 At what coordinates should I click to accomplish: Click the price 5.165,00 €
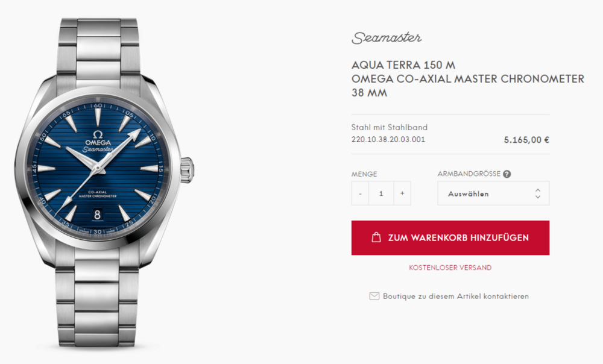[526, 140]
